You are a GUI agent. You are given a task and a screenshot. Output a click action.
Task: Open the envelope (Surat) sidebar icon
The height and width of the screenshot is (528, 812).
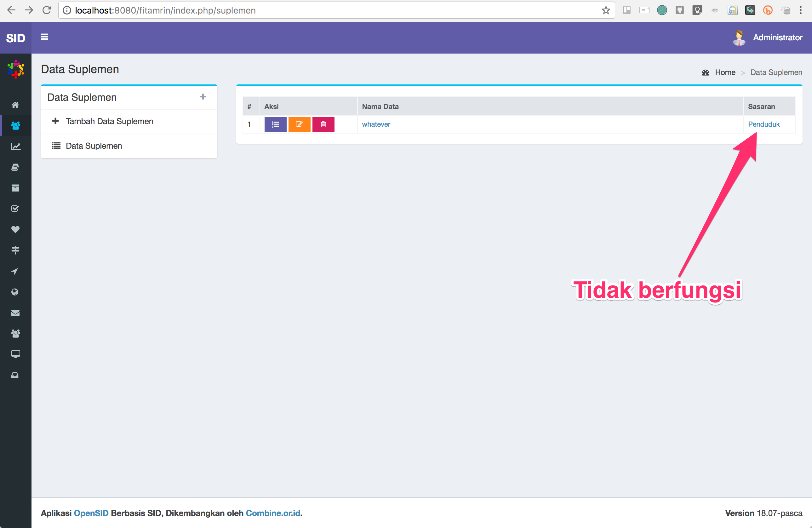[x=15, y=313]
